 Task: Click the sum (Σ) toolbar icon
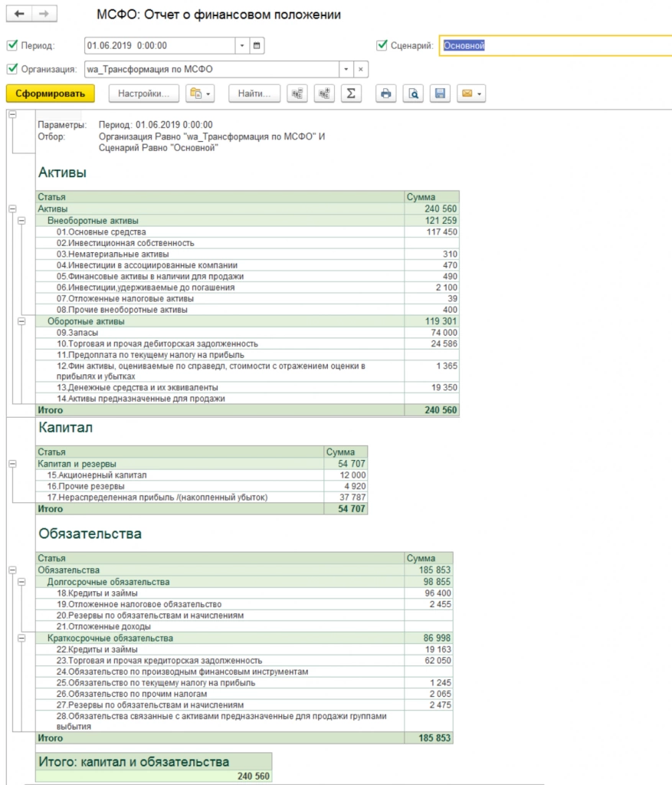point(351,94)
